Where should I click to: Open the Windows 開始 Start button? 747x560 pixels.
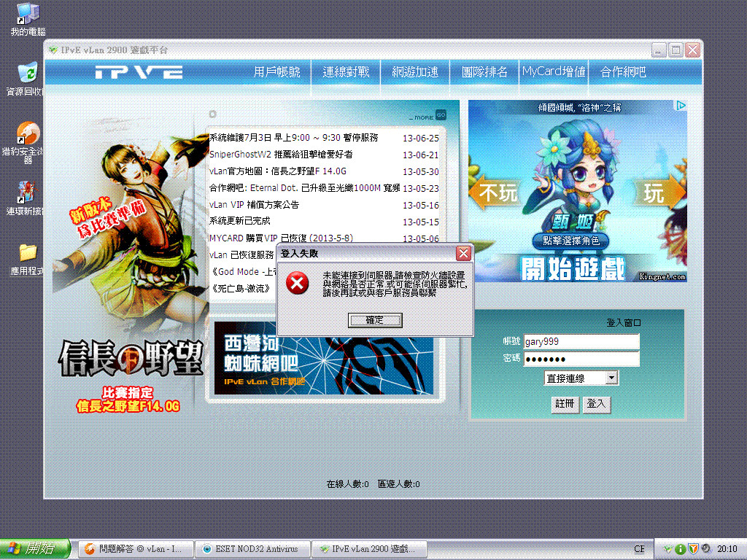35,548
